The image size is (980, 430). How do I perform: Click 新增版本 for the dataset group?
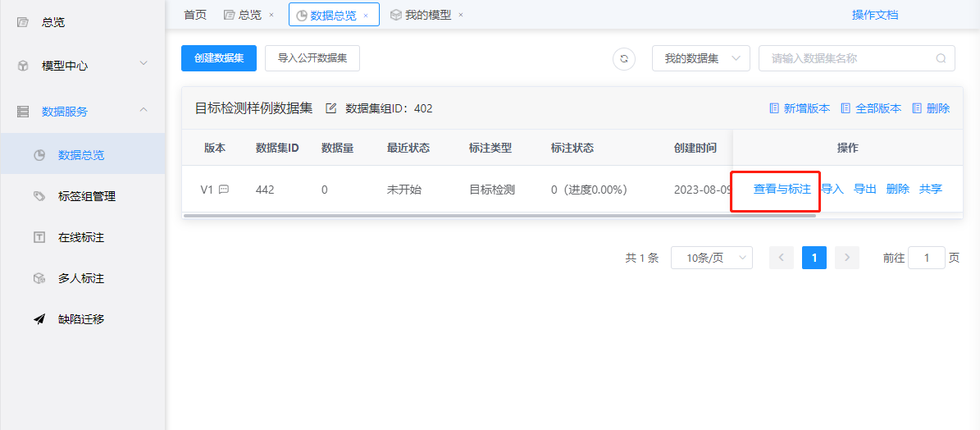[800, 108]
